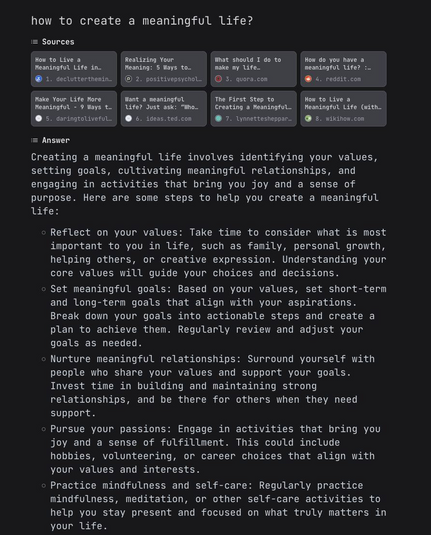This screenshot has height=535, width=431.
Task: Click the reddit.com source favicon
Action: [308, 79]
